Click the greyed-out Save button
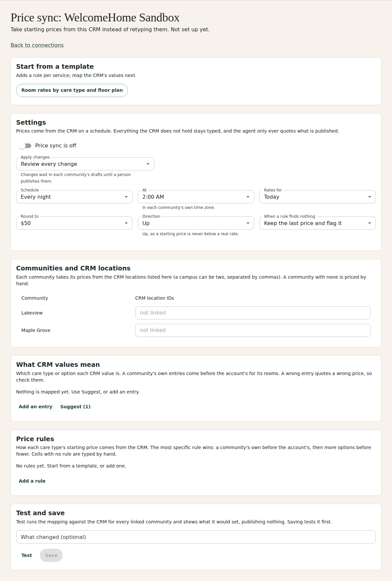Screen dimensions: 392x581 51,555
